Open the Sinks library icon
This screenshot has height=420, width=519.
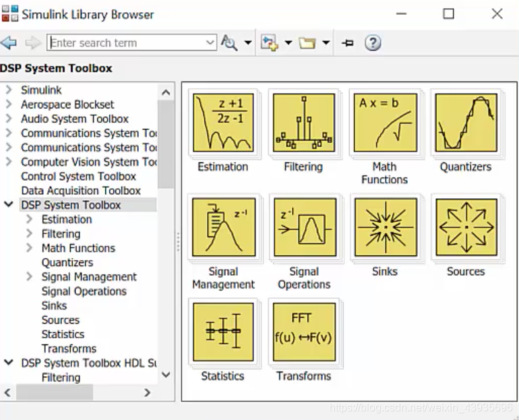(386, 227)
